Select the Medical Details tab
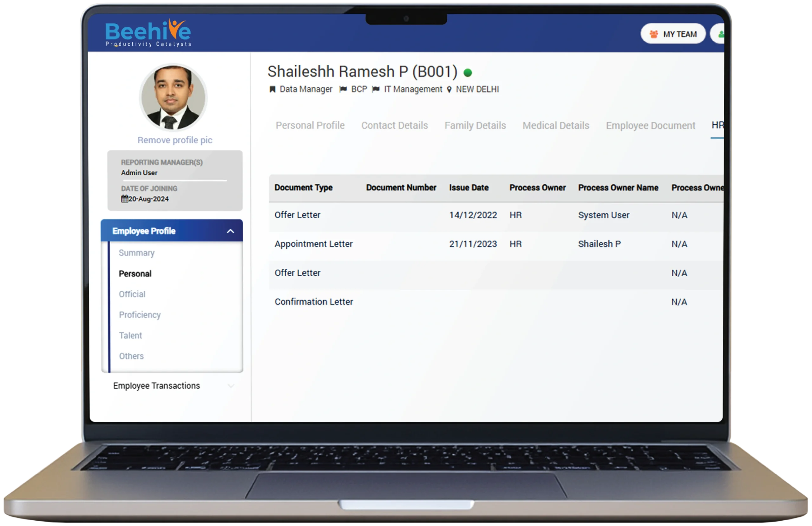Screen dimensions: 812x526 pos(556,125)
